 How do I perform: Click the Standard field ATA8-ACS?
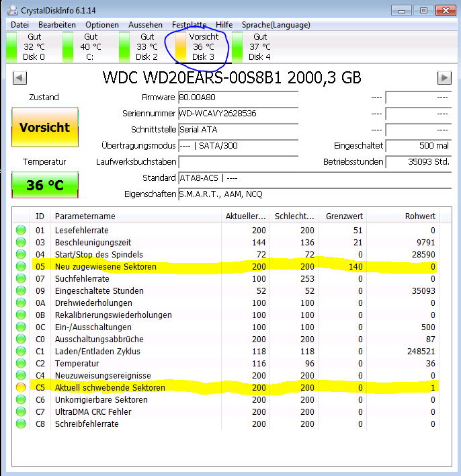(x=315, y=178)
